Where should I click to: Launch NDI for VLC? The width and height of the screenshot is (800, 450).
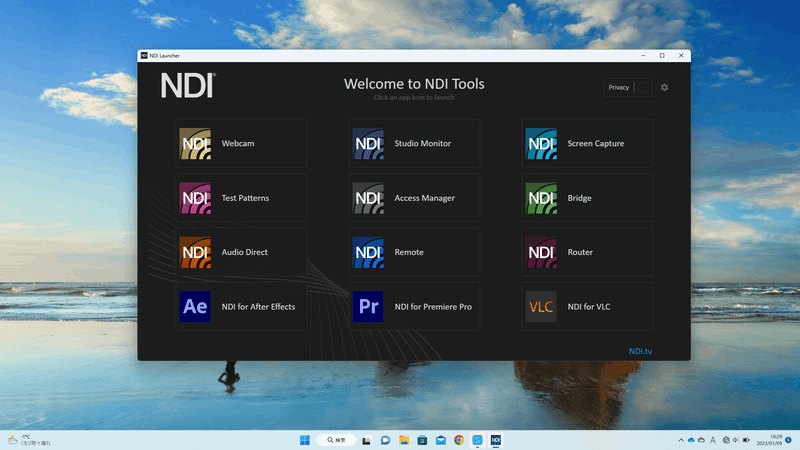[587, 306]
